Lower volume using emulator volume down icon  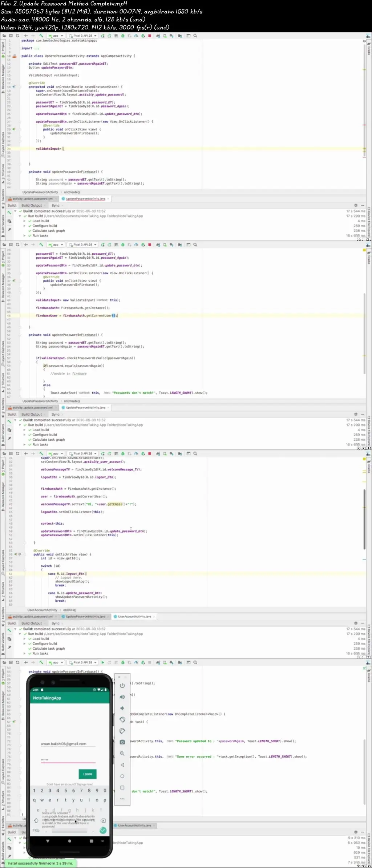pos(122,708)
